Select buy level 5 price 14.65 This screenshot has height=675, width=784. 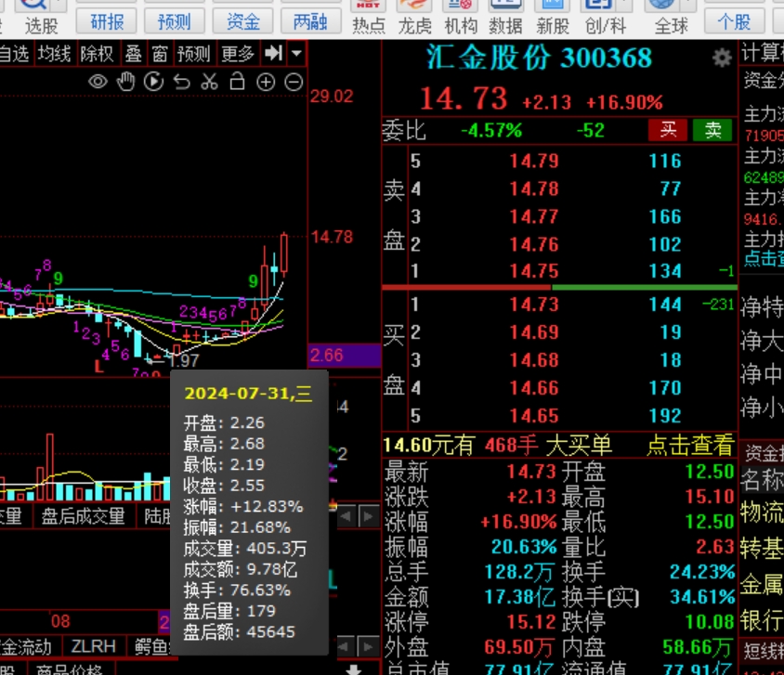tap(533, 416)
